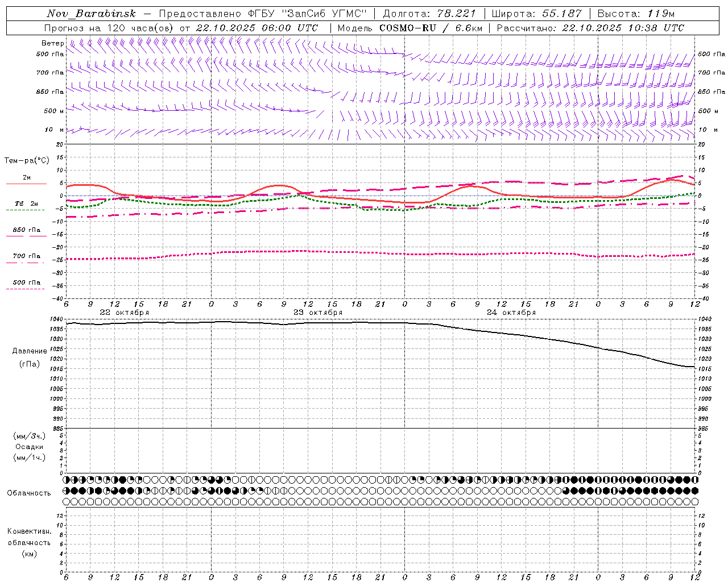Click the station name Nov_Barabinsk

pyautogui.click(x=91, y=14)
